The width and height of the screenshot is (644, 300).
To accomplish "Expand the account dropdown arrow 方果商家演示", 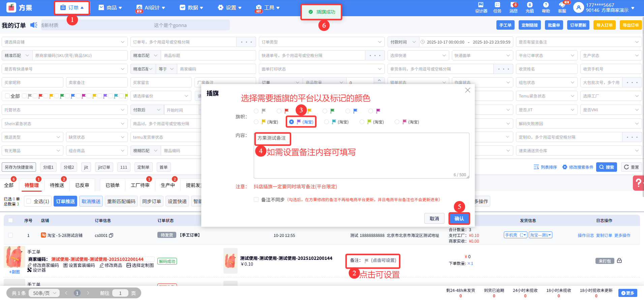I will tap(633, 8).
